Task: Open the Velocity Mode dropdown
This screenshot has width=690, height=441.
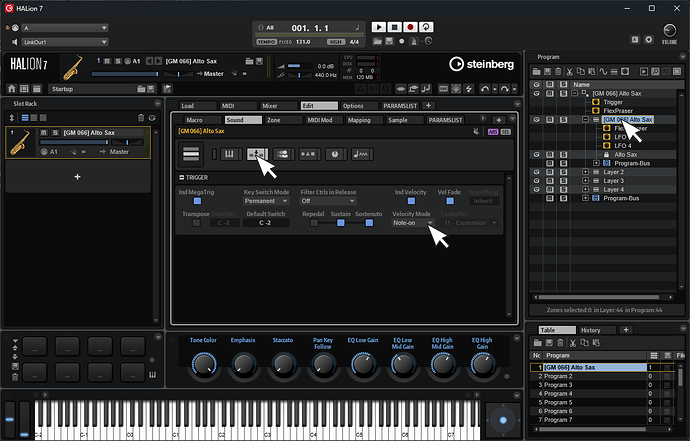Action: tap(413, 223)
